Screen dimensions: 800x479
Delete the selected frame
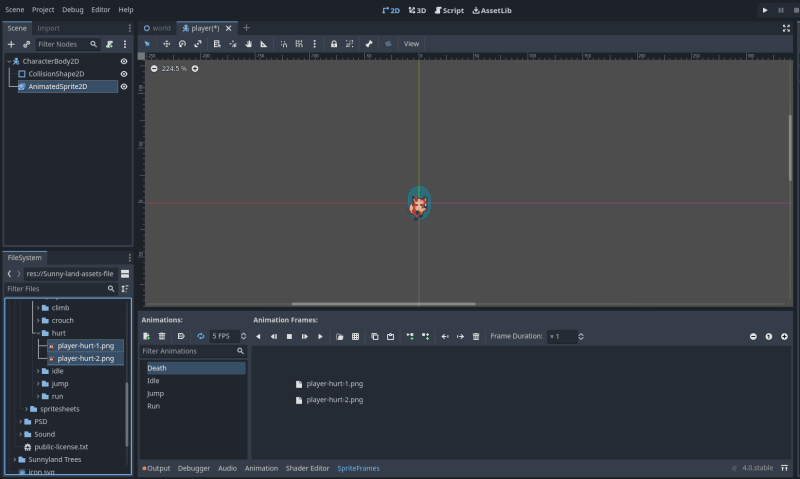click(x=476, y=337)
